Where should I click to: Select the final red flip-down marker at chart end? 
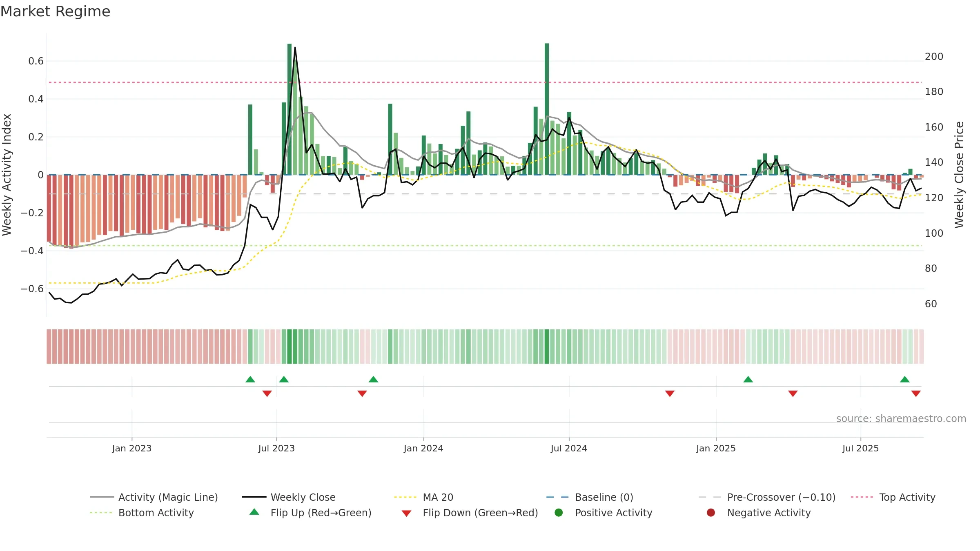click(x=916, y=393)
